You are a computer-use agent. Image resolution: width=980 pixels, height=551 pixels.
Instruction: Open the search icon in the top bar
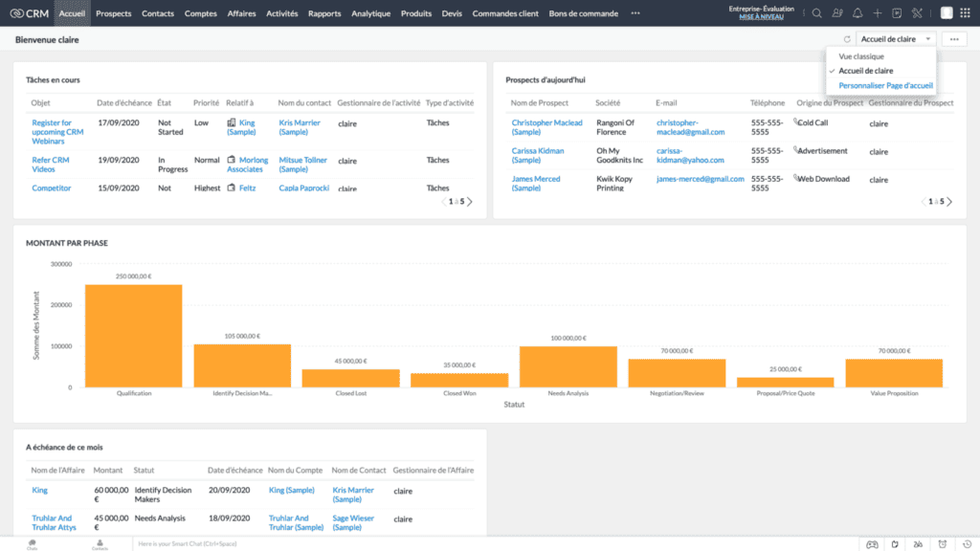coord(817,12)
